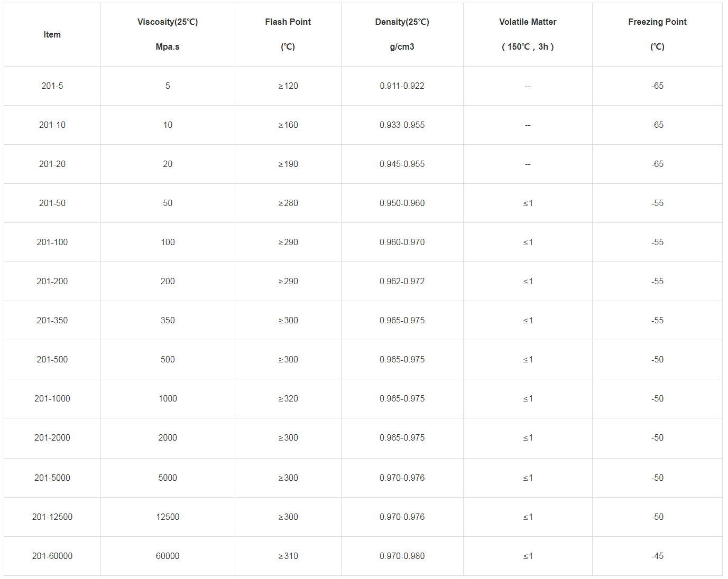Select the Density(25℃) header cell
Image resolution: width=728 pixels, height=579 pixels.
tap(402, 34)
